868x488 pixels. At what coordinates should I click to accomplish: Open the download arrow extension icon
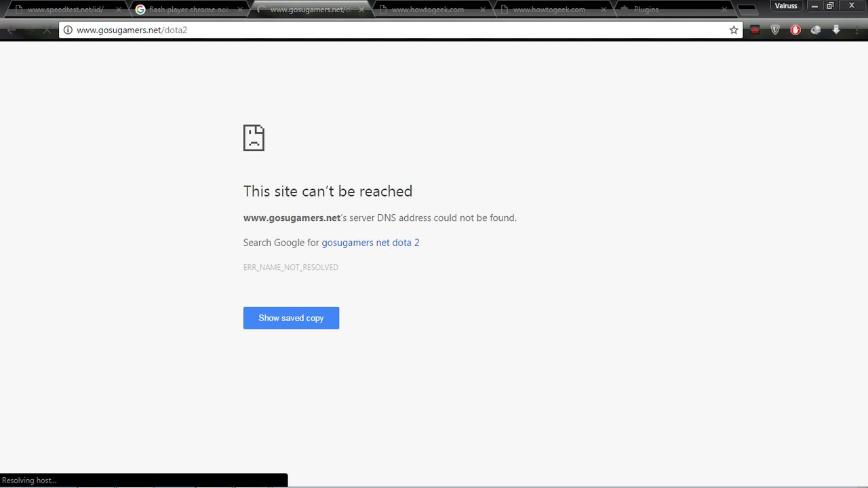(836, 30)
